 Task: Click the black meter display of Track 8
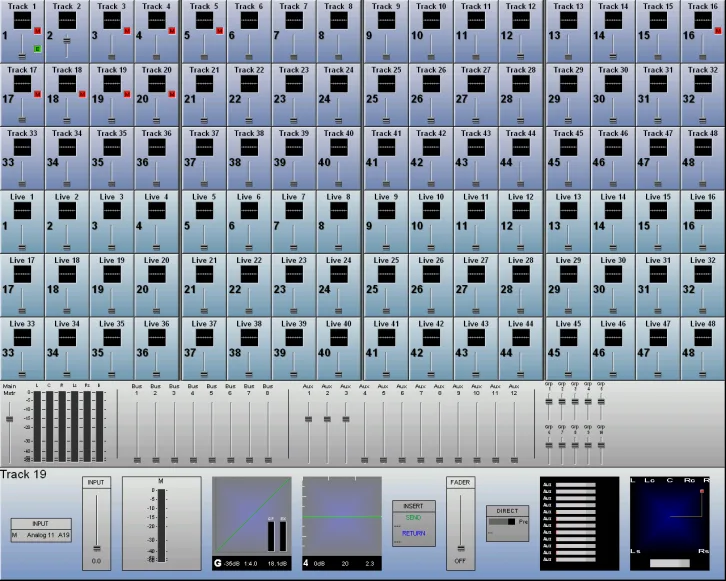click(x=339, y=20)
